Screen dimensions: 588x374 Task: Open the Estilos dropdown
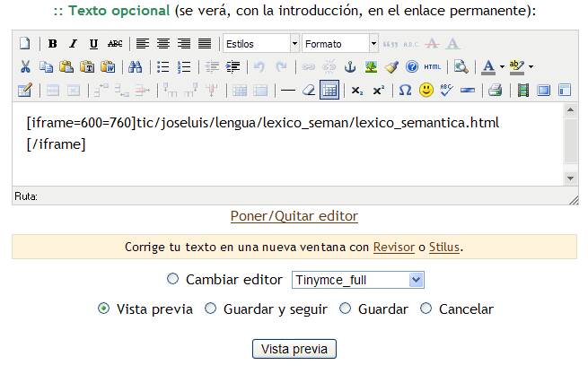(261, 44)
